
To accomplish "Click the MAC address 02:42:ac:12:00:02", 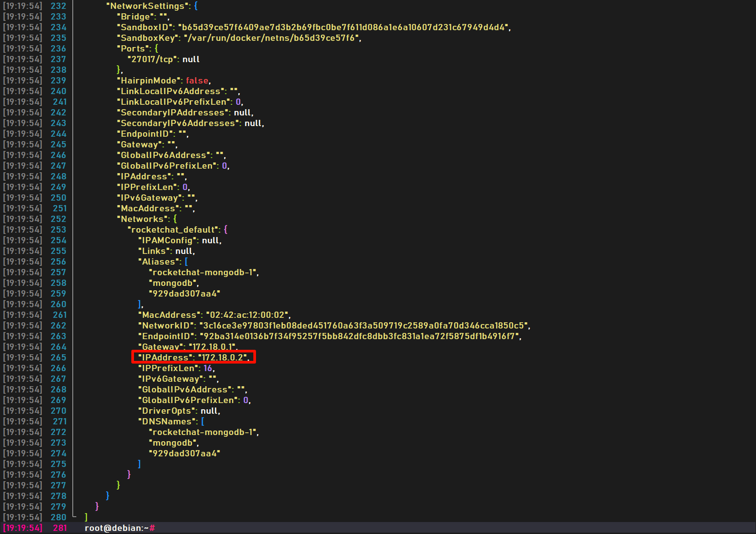I will (247, 315).
